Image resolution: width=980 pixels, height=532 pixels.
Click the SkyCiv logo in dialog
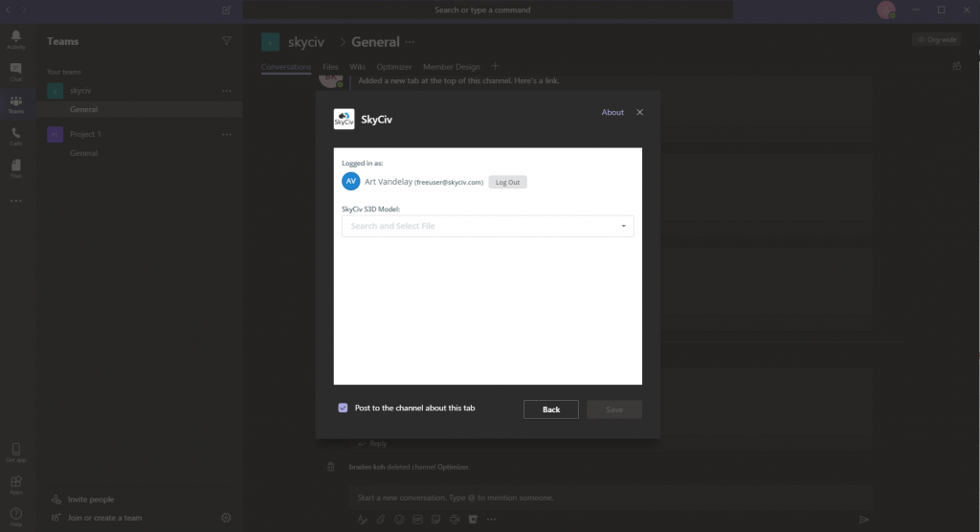tap(344, 119)
